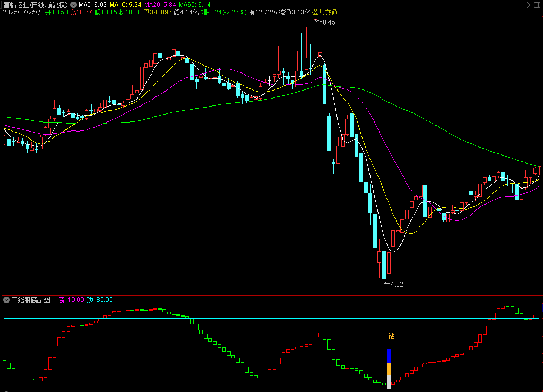Click the 顶: 80.00 parameter label
This screenshot has height=392, width=543.
coord(100,300)
